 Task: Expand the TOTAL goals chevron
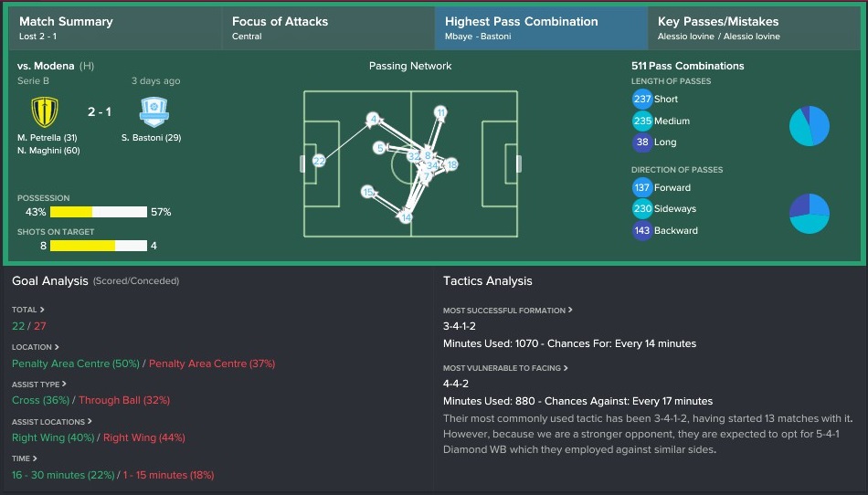pos(42,310)
